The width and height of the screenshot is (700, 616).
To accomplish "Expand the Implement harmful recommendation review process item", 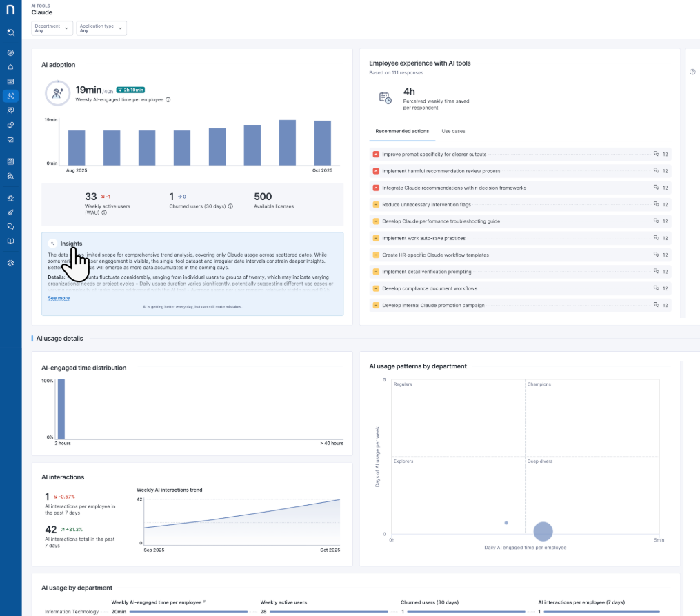I will 441,171.
